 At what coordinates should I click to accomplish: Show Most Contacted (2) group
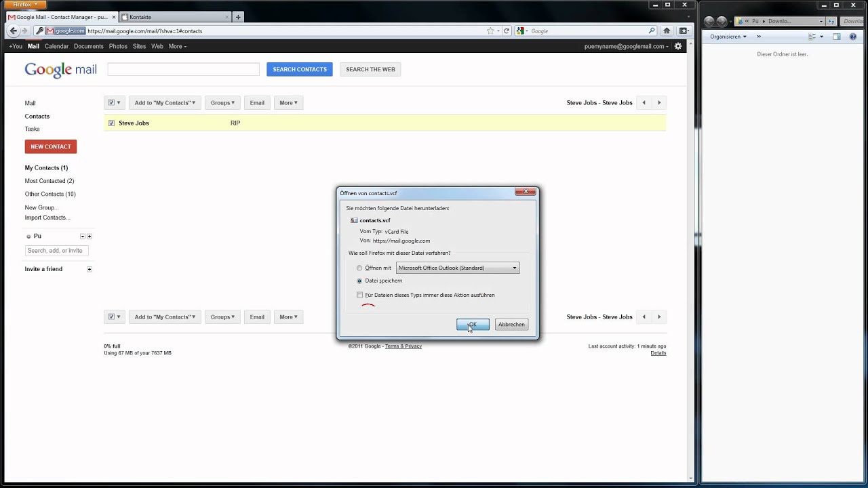[50, 181]
